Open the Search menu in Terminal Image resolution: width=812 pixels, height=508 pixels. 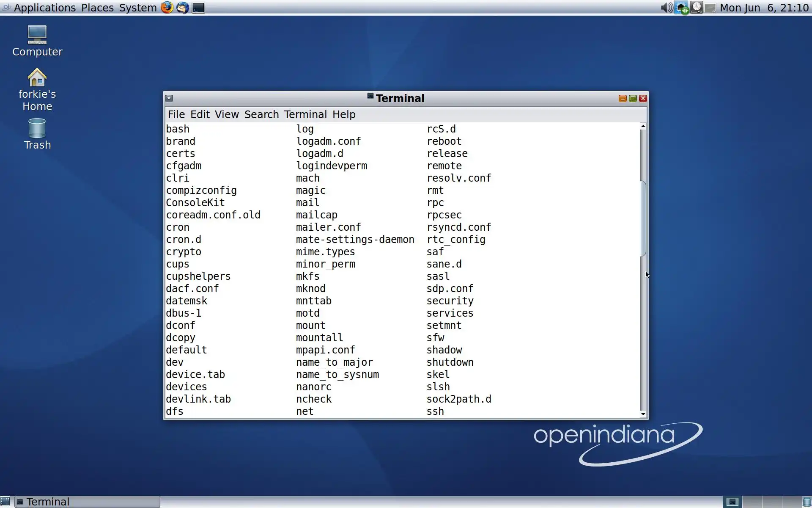coord(261,114)
